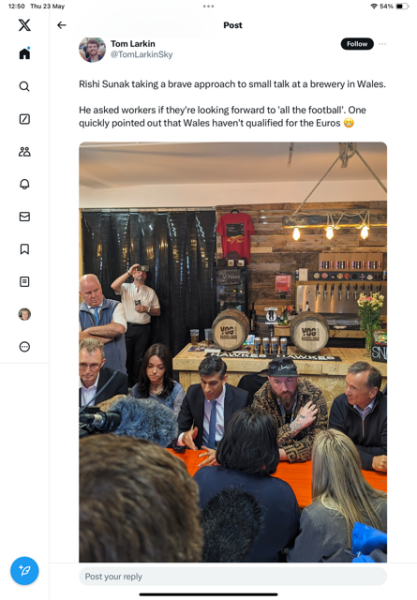Open Grok slash icon in sidebar
This screenshot has height=600, width=417.
click(x=24, y=119)
